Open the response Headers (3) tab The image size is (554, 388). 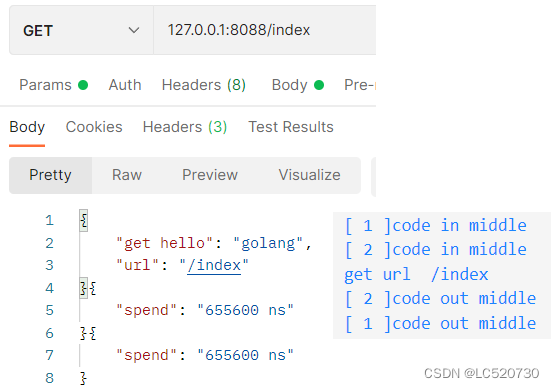pos(185,127)
